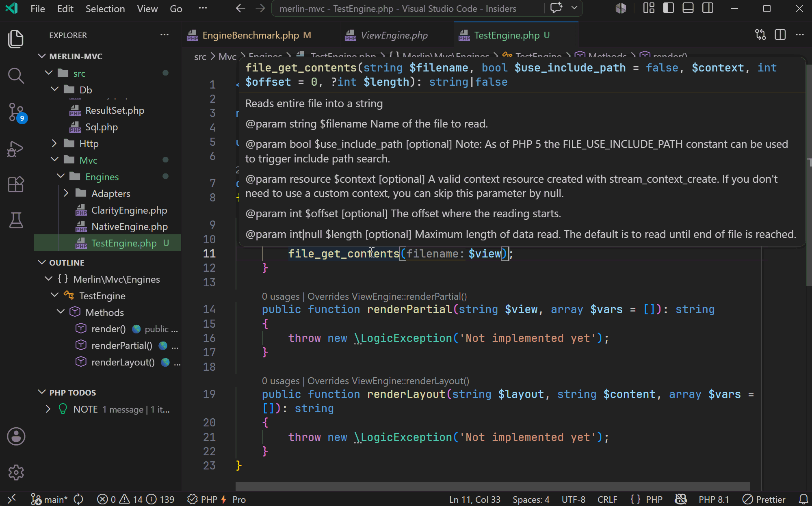
Task: Toggle the bottom Panel visibility
Action: click(x=688, y=9)
